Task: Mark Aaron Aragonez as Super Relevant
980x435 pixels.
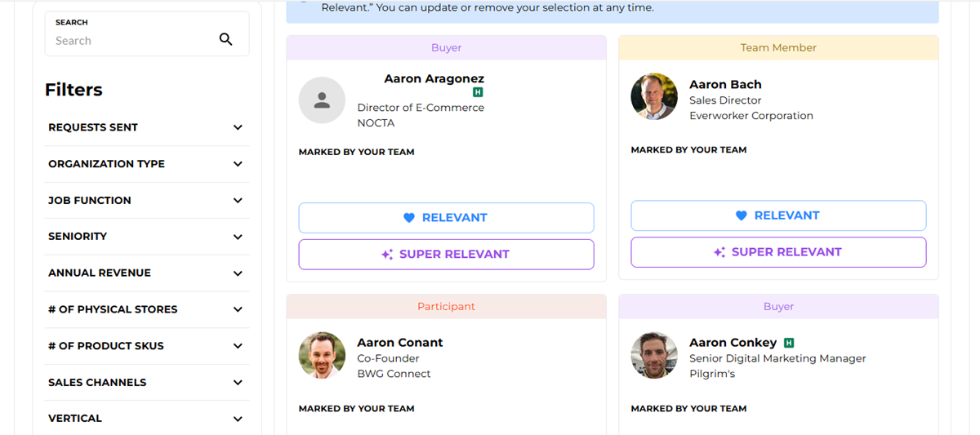Action: 446,254
